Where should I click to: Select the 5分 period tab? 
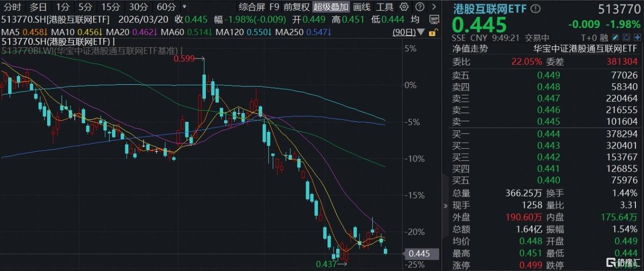pyautogui.click(x=84, y=7)
